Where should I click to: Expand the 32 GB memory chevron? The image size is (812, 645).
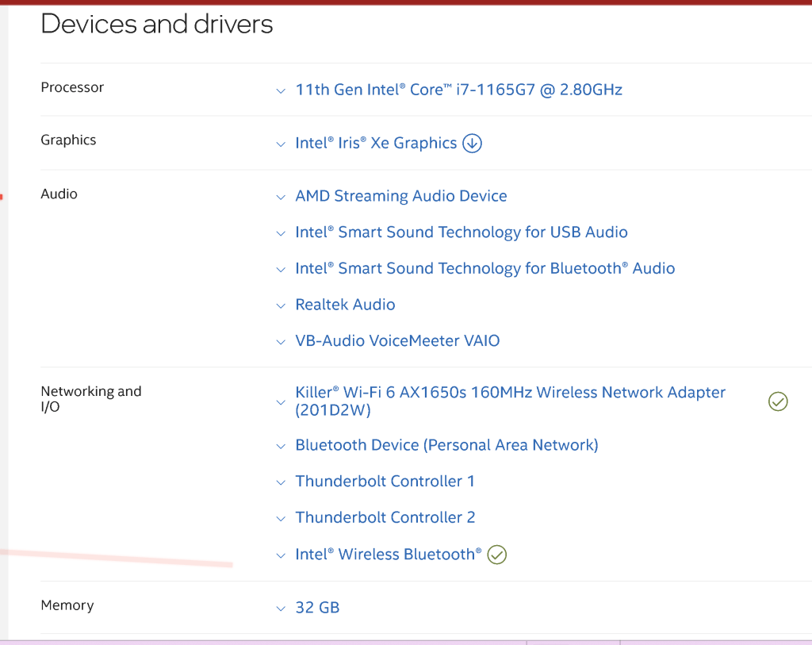[x=281, y=609]
